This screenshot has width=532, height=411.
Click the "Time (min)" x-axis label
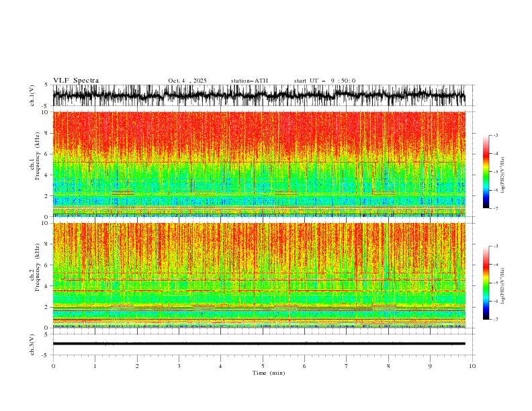tap(269, 373)
